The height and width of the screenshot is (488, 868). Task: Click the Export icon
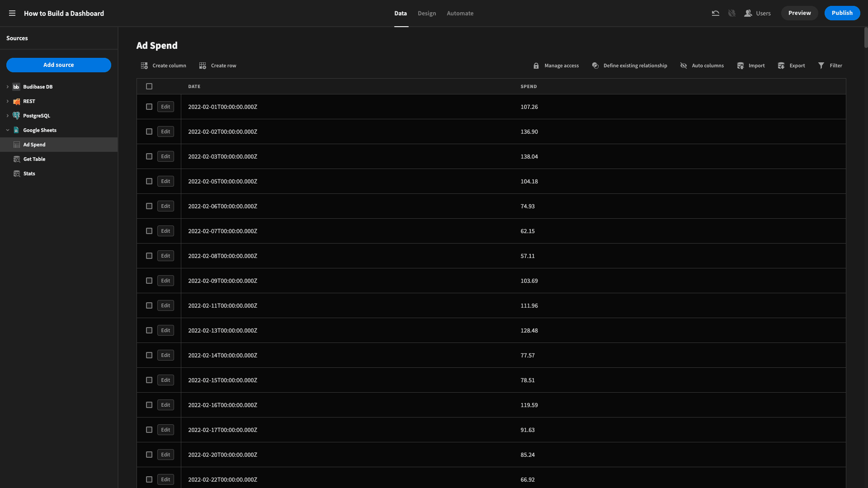tap(781, 66)
